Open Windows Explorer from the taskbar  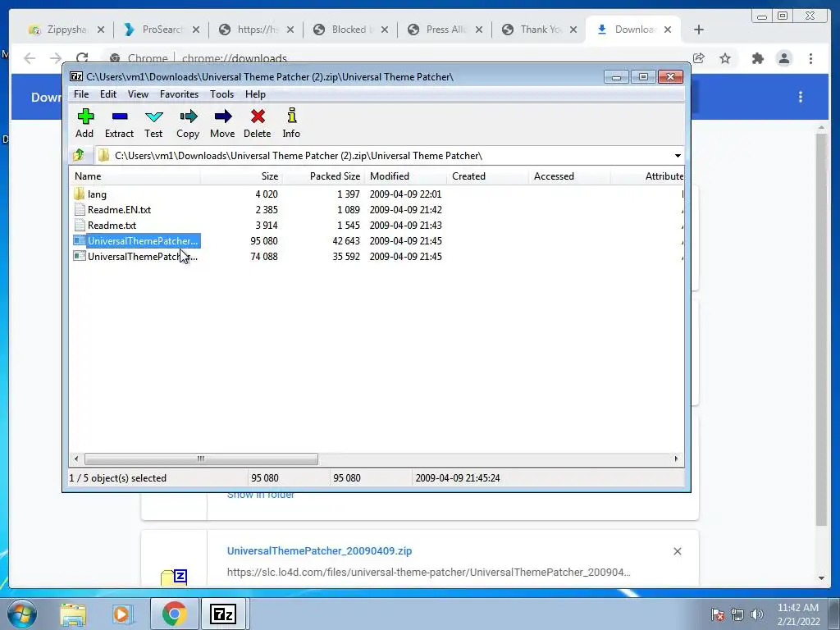pyautogui.click(x=73, y=614)
